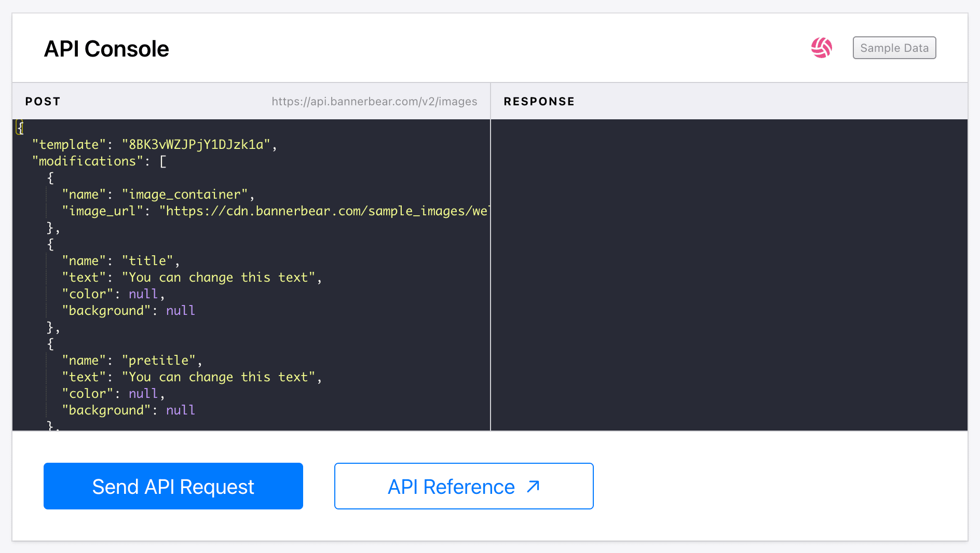Click the Sample Data button

pos(894,47)
